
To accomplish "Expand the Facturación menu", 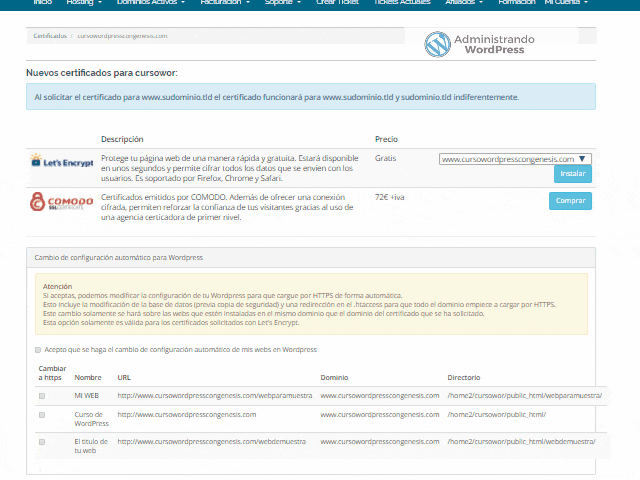I will tap(225, 2).
